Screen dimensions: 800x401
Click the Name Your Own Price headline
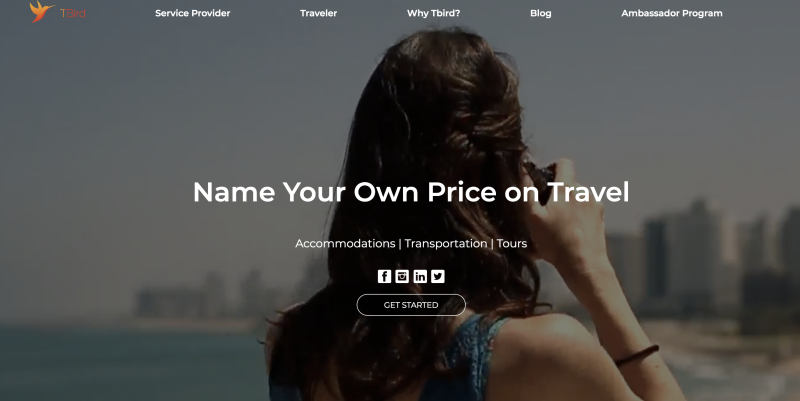tap(411, 192)
